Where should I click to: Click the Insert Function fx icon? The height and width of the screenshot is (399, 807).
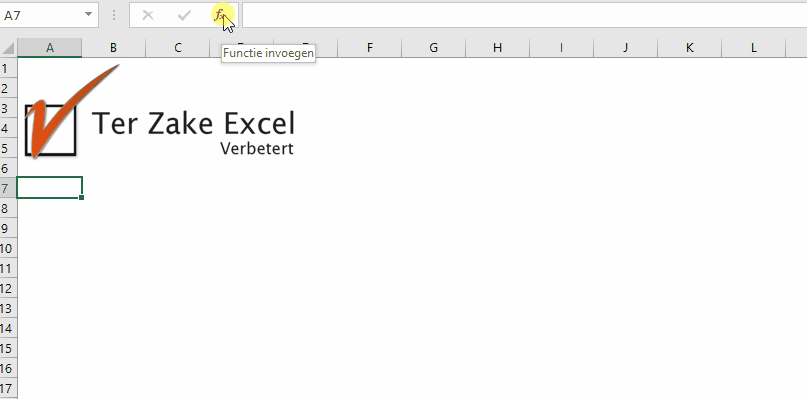pyautogui.click(x=220, y=15)
